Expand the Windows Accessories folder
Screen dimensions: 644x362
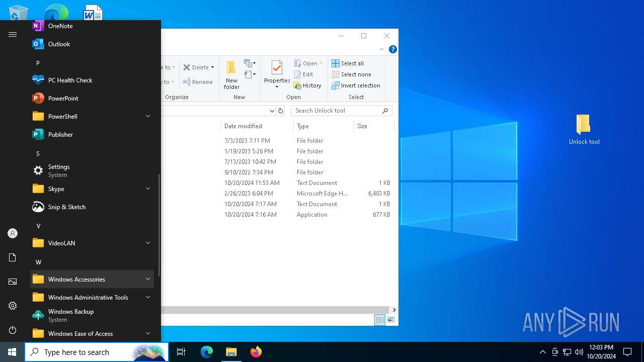click(92, 279)
